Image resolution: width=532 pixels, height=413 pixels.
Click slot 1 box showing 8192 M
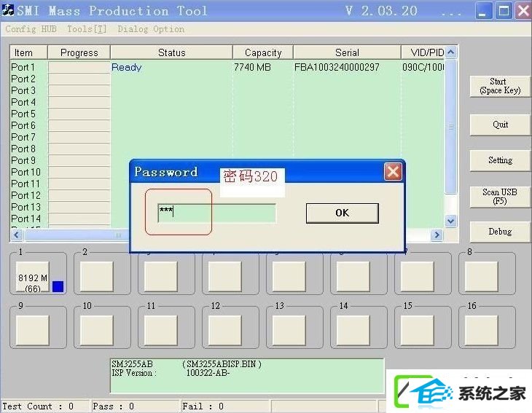click(32, 277)
